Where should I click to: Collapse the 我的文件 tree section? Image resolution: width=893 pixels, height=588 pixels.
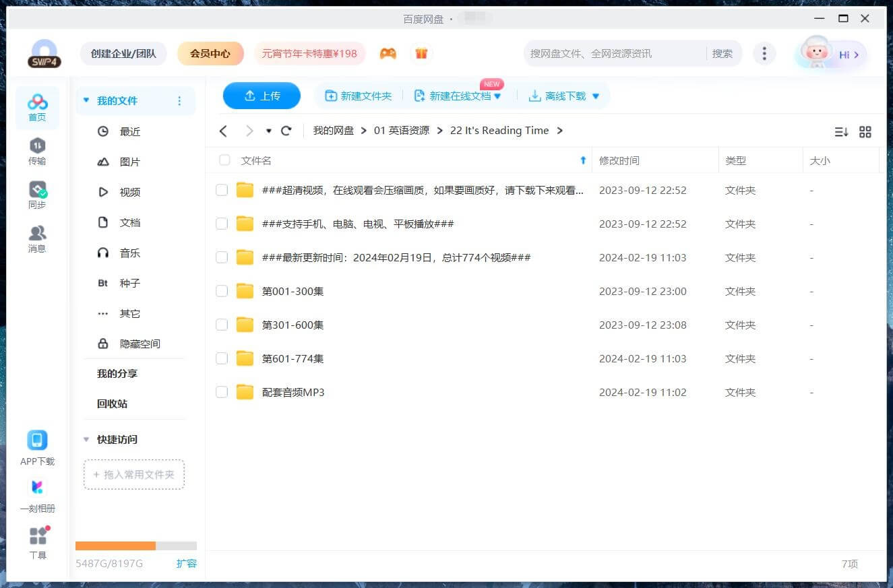click(x=86, y=100)
